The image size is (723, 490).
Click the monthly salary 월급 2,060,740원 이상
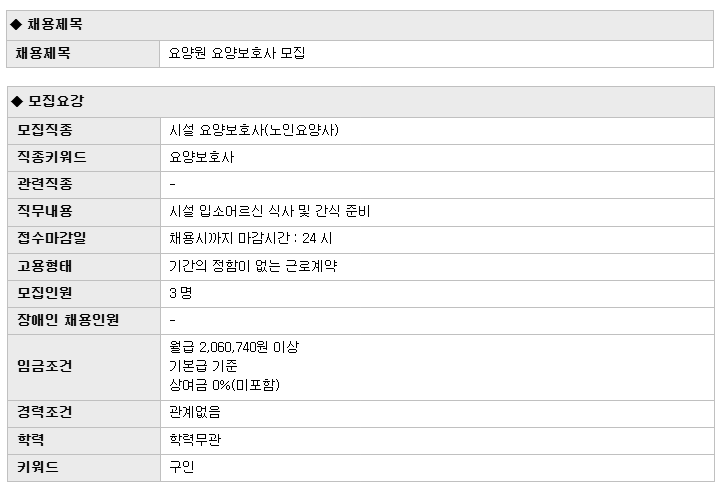tap(234, 347)
